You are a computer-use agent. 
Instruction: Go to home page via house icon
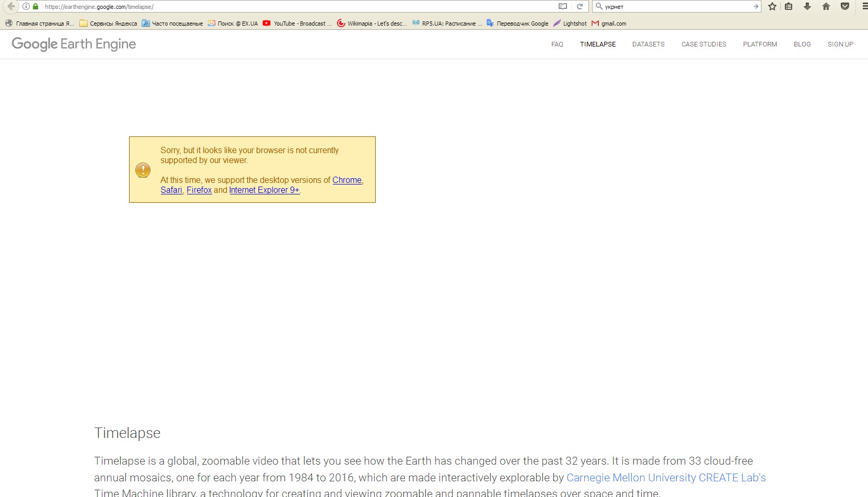(x=826, y=6)
